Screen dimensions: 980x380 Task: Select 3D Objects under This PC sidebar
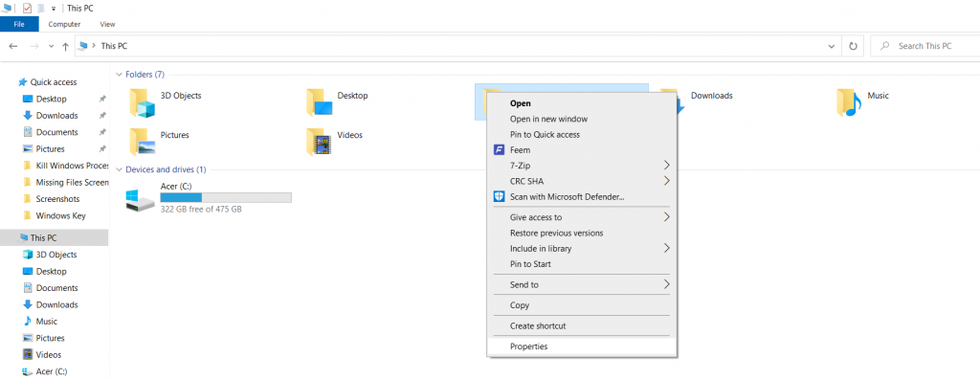tap(56, 255)
